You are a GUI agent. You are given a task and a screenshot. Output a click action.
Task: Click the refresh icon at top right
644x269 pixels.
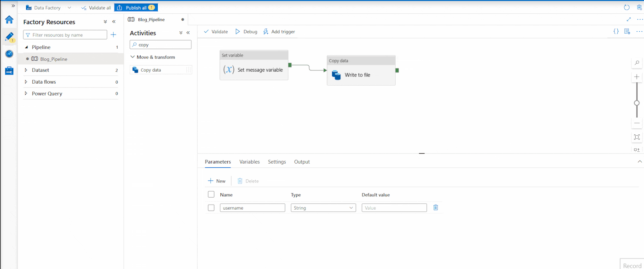pos(627,7)
